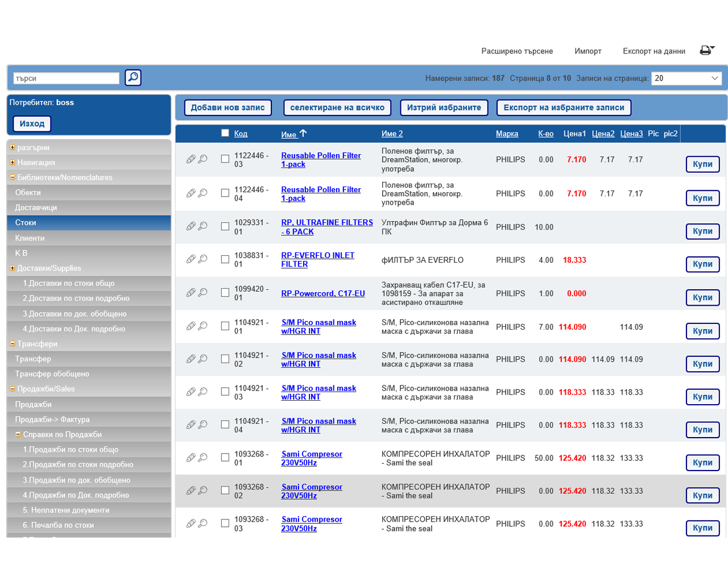Click the Добави нов запис button
Screen dimensions: 728x582
tap(227, 107)
